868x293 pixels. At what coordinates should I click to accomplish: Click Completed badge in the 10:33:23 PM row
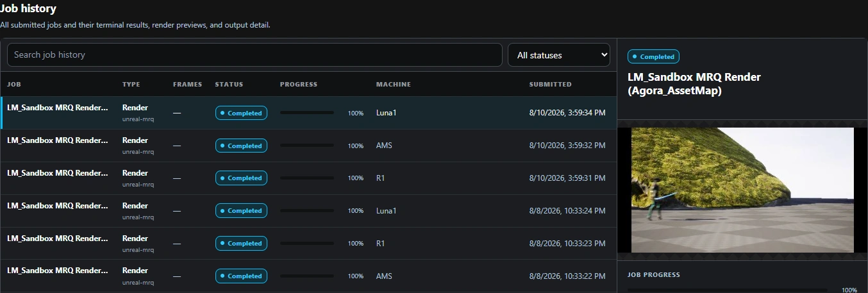tap(241, 243)
